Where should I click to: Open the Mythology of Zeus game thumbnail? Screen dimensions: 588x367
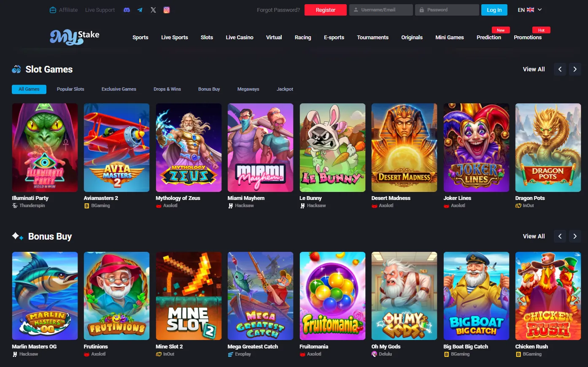coord(189,148)
